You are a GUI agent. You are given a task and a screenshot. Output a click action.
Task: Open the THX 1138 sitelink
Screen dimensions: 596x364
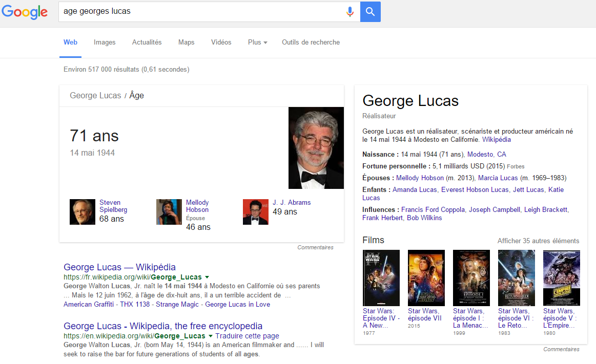135,305
